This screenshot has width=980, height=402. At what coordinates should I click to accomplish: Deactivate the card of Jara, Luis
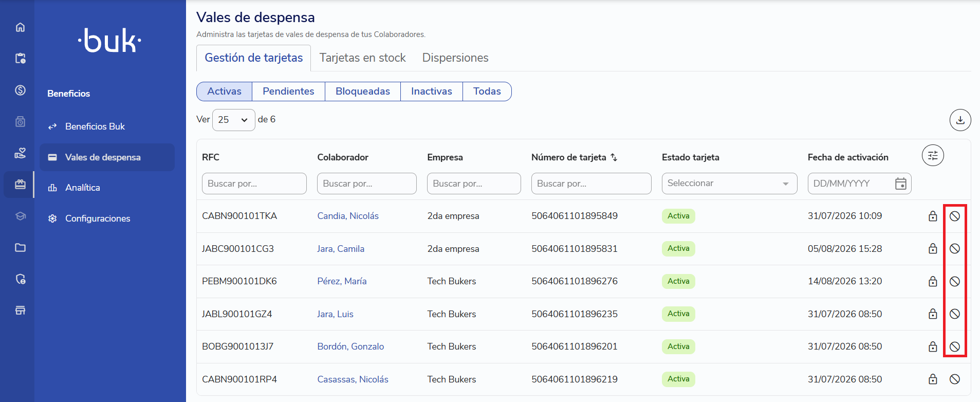pyautogui.click(x=954, y=314)
